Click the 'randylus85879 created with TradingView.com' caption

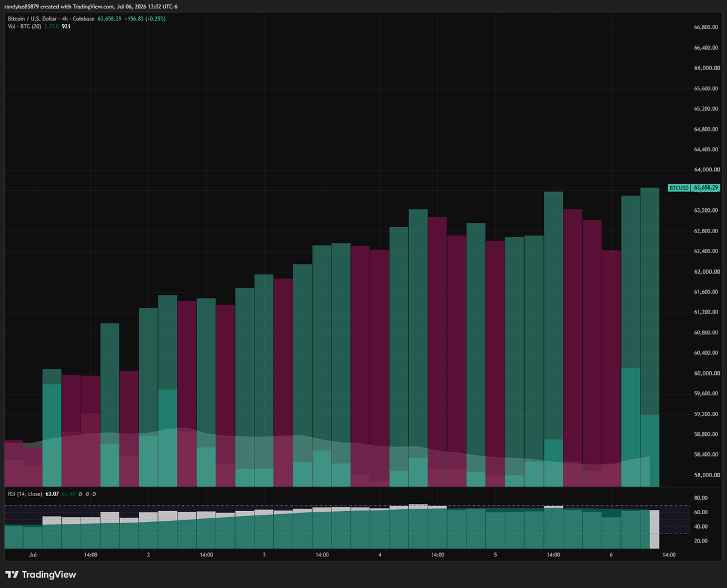(60, 6)
